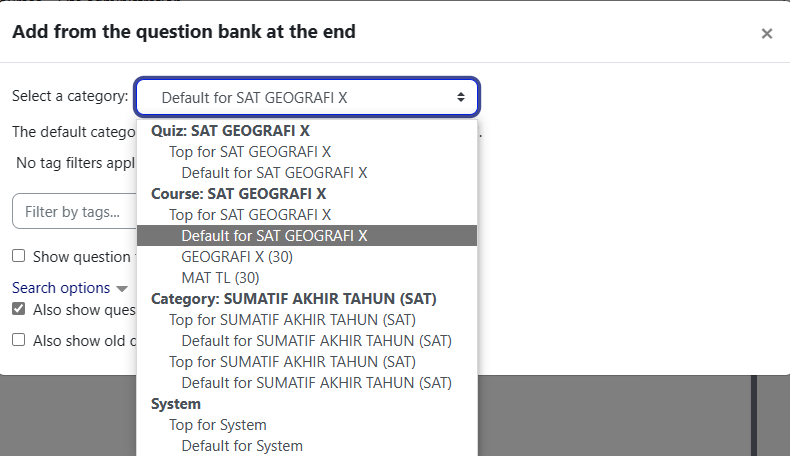The image size is (790, 456).
Task: Close the question bank dialog
Action: 767,34
